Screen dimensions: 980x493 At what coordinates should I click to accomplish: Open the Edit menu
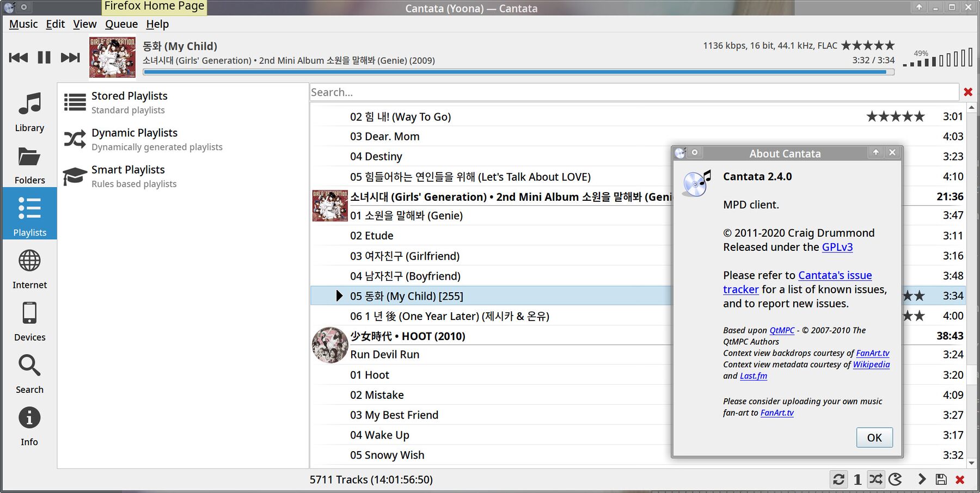pos(56,24)
